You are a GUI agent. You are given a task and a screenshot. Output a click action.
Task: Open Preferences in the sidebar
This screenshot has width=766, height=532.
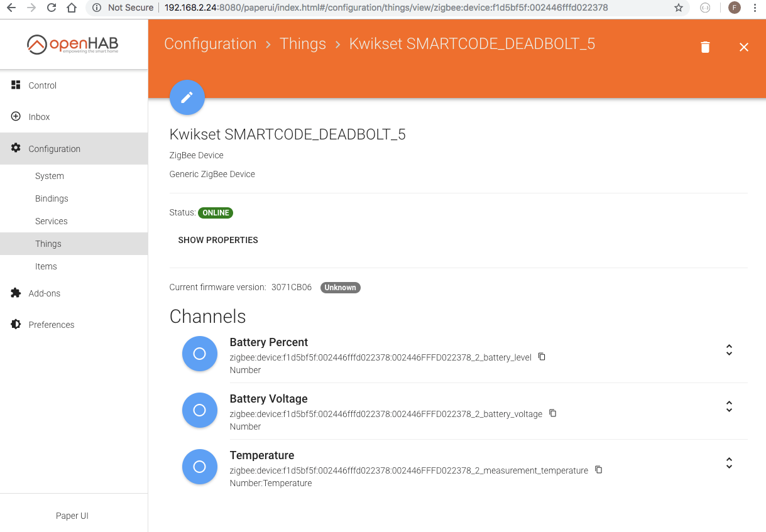pyautogui.click(x=74, y=325)
